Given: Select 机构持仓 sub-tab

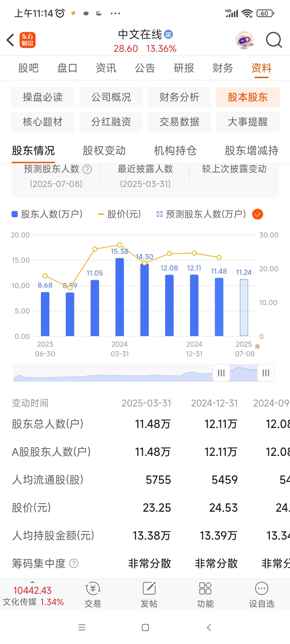Looking at the screenshot, I should click(x=175, y=151).
